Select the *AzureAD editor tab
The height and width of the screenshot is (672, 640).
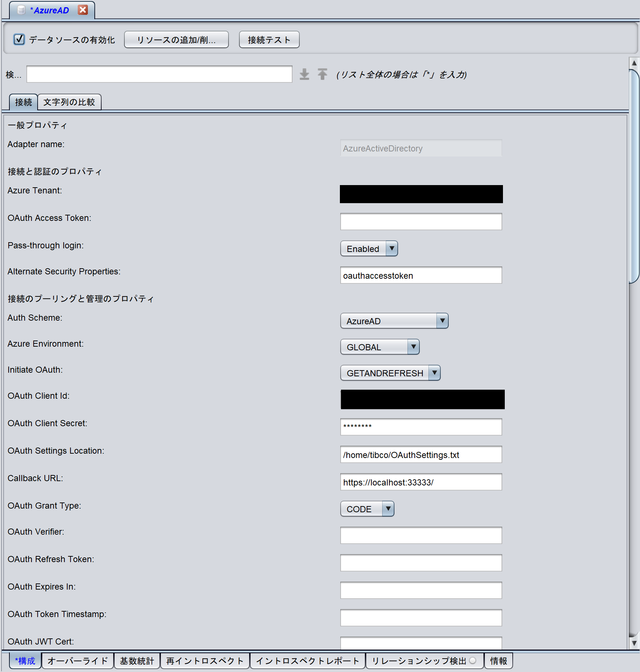click(52, 10)
